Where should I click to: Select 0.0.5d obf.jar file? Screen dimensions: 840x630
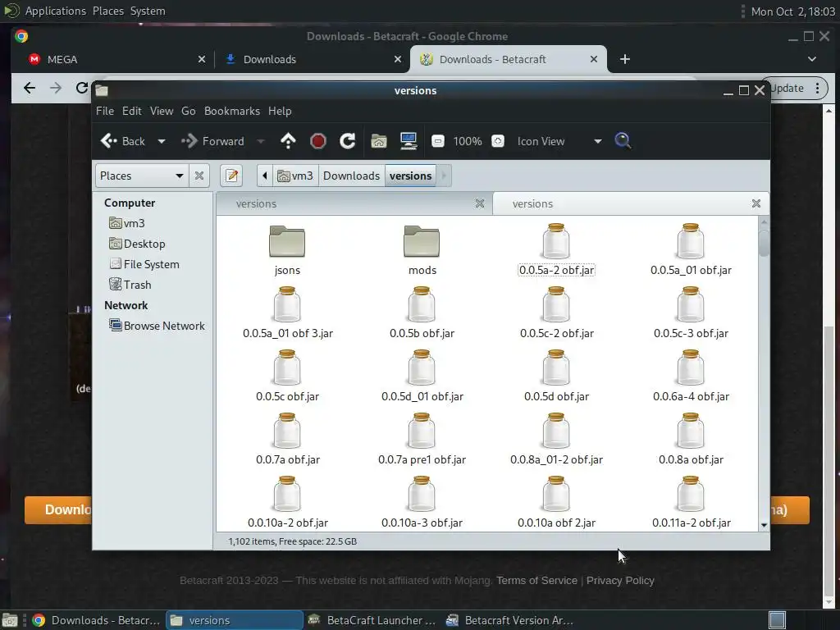(557, 377)
